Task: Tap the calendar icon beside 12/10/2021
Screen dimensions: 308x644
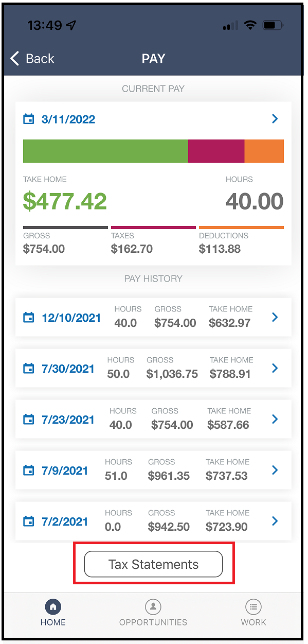Action: pyautogui.click(x=29, y=318)
